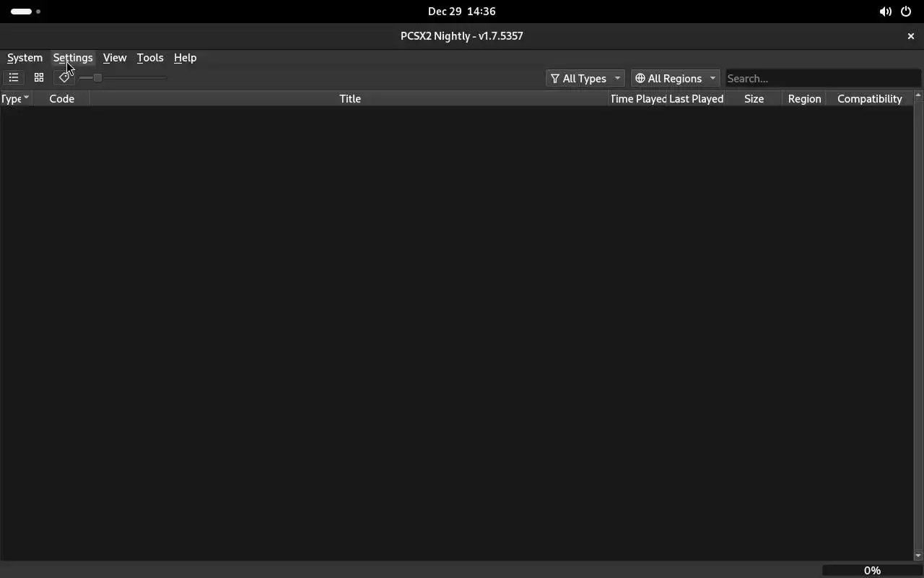924x578 pixels.
Task: Sort by the Region column
Action: click(x=804, y=99)
